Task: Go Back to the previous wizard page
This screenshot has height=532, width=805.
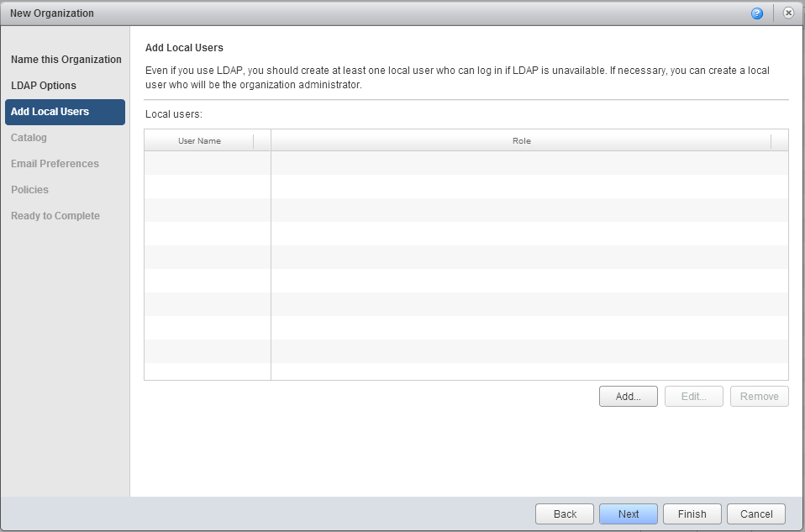Action: coord(565,514)
